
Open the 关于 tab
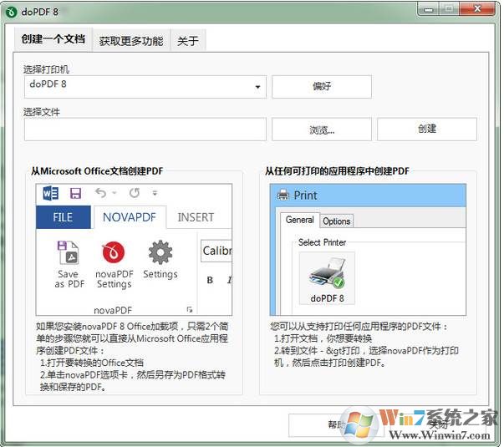coord(188,40)
